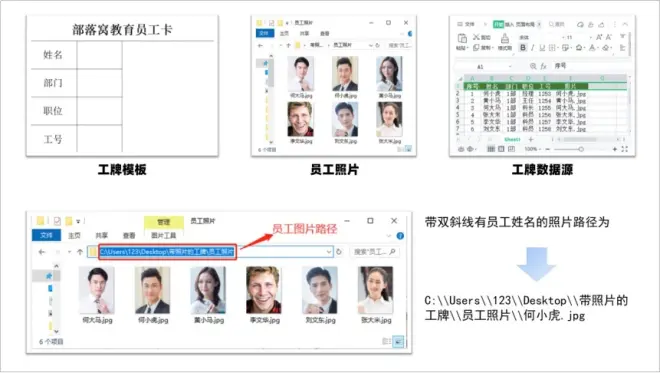Refresh the larger Explorer window's folder view

click(x=339, y=252)
